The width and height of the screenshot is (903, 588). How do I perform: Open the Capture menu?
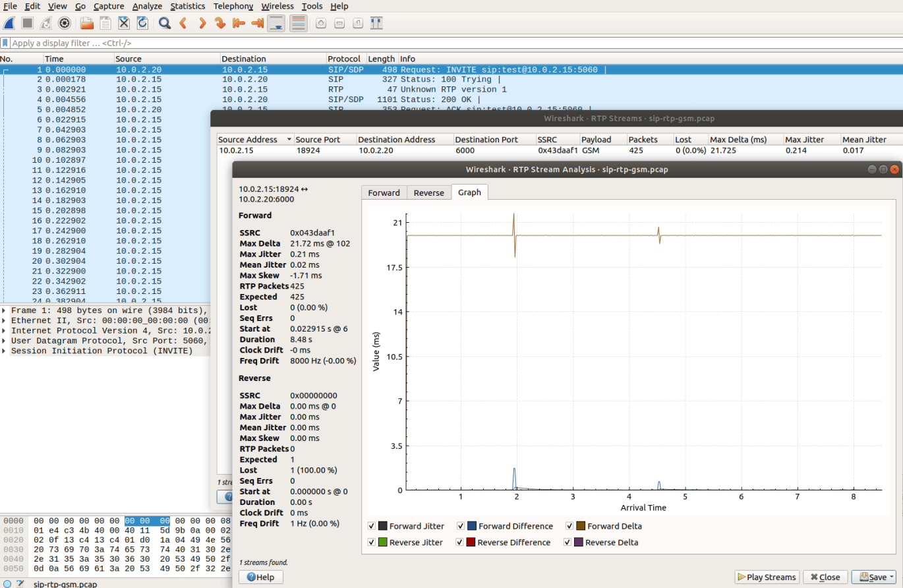pyautogui.click(x=109, y=6)
